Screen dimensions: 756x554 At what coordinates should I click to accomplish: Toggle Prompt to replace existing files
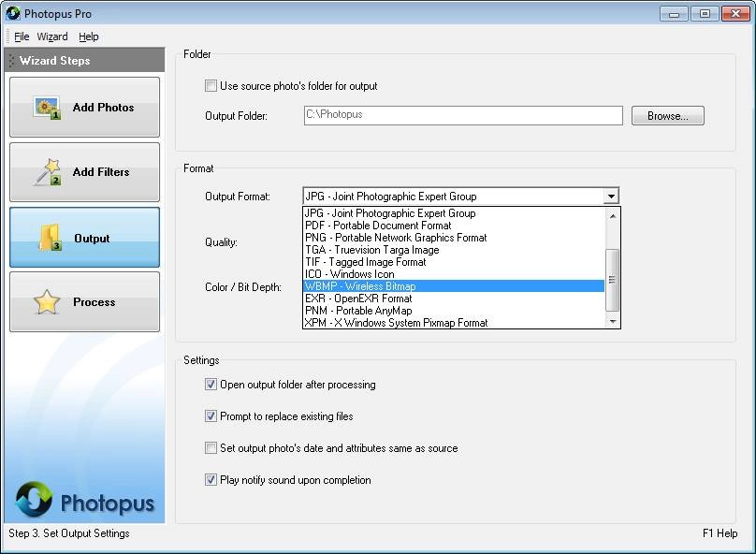coord(211,416)
